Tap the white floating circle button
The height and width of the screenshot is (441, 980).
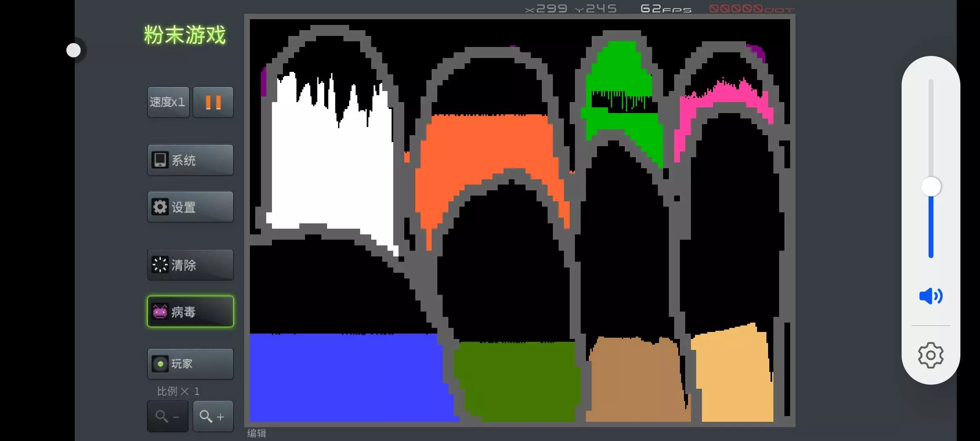[x=73, y=50]
